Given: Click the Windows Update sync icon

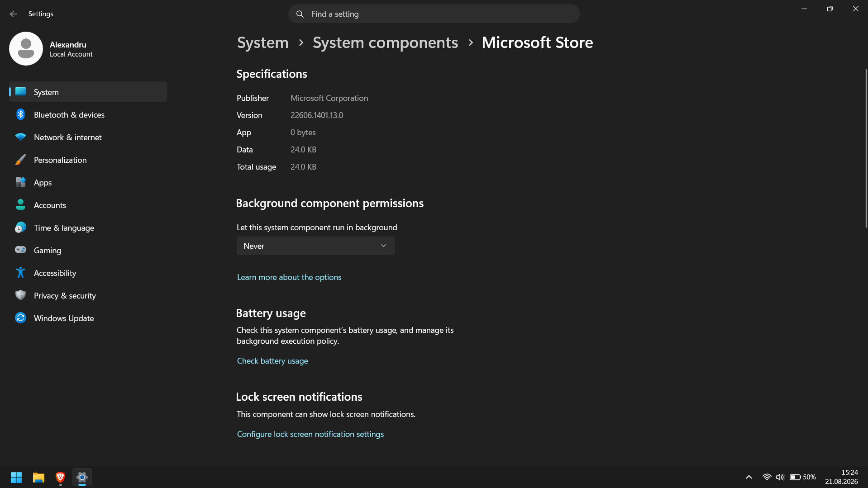Looking at the screenshot, I should point(20,318).
